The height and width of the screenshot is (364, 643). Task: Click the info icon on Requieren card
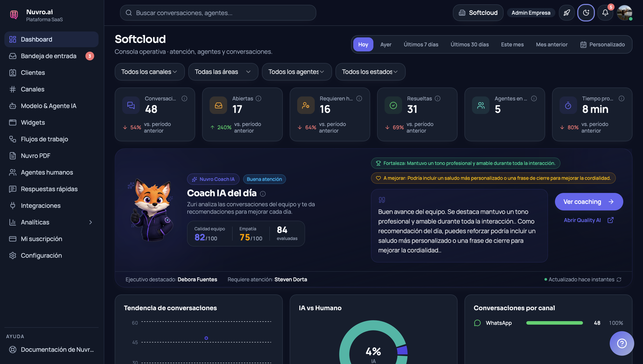click(359, 98)
